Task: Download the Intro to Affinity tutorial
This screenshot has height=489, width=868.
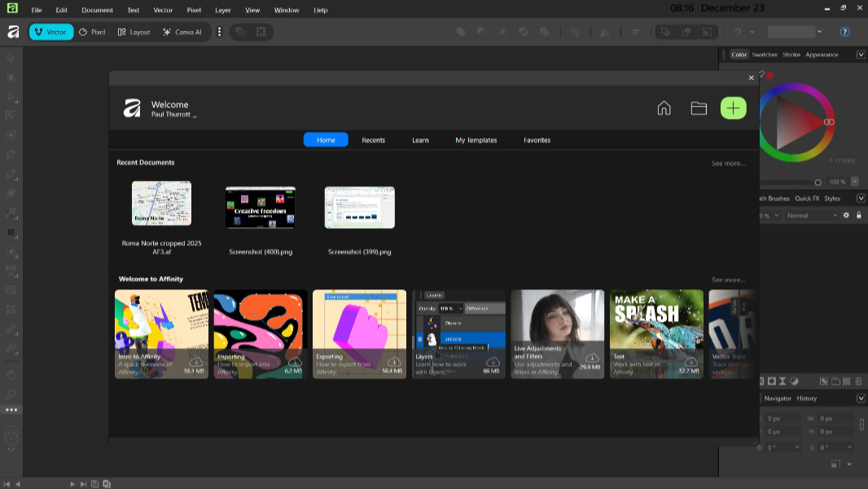Action: pos(195,362)
